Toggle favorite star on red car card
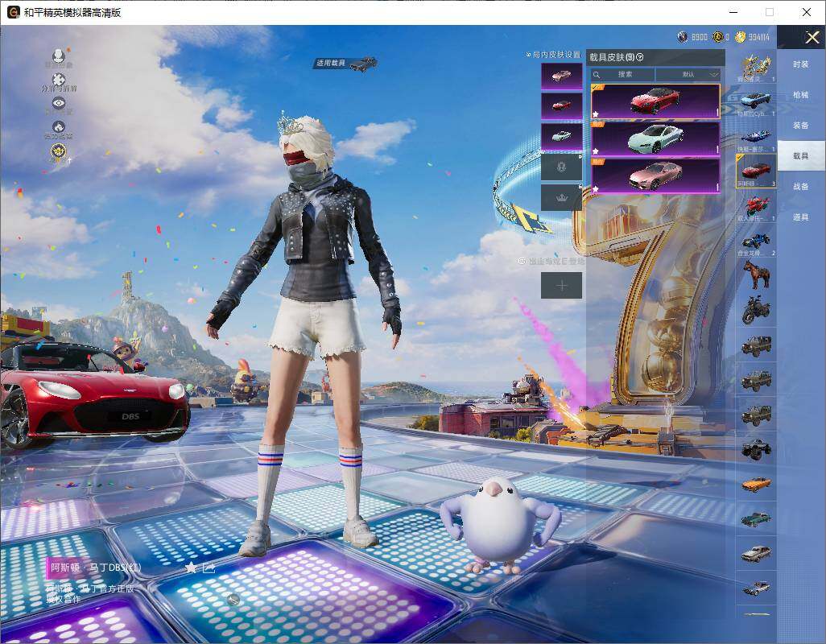 coord(596,114)
